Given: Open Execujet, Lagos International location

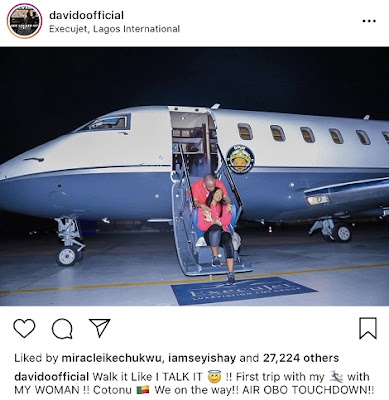Looking at the screenshot, I should click(114, 29).
